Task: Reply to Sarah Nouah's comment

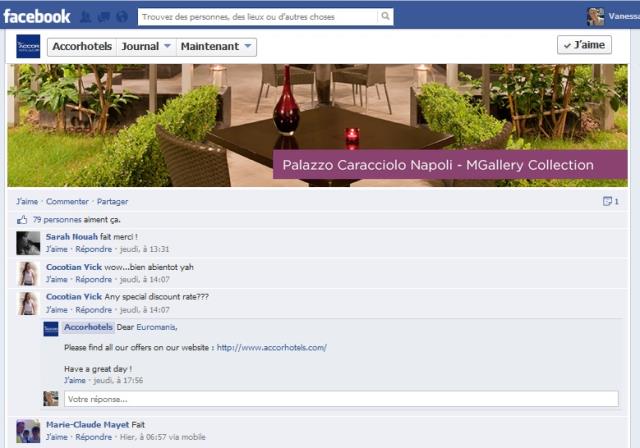Action: tap(93, 249)
